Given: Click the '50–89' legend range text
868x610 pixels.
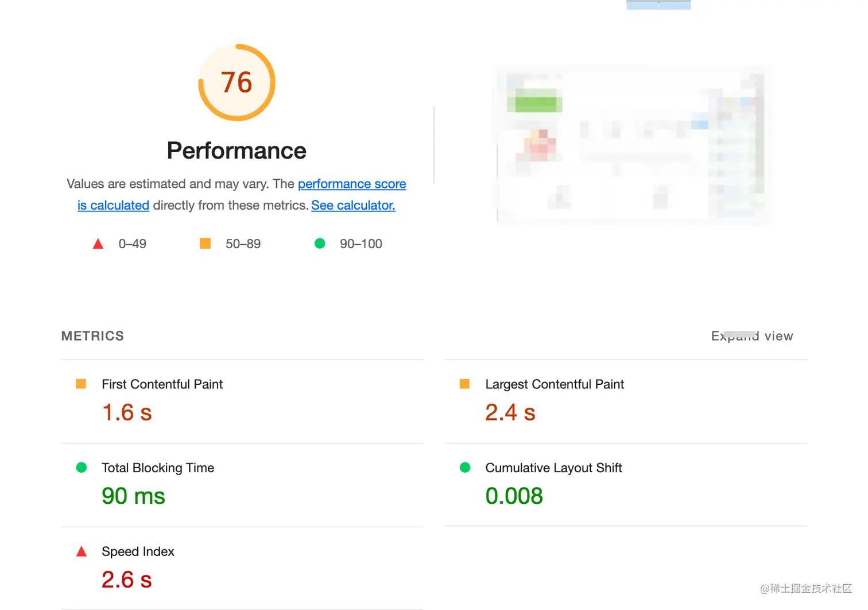Looking at the screenshot, I should click(x=243, y=244).
